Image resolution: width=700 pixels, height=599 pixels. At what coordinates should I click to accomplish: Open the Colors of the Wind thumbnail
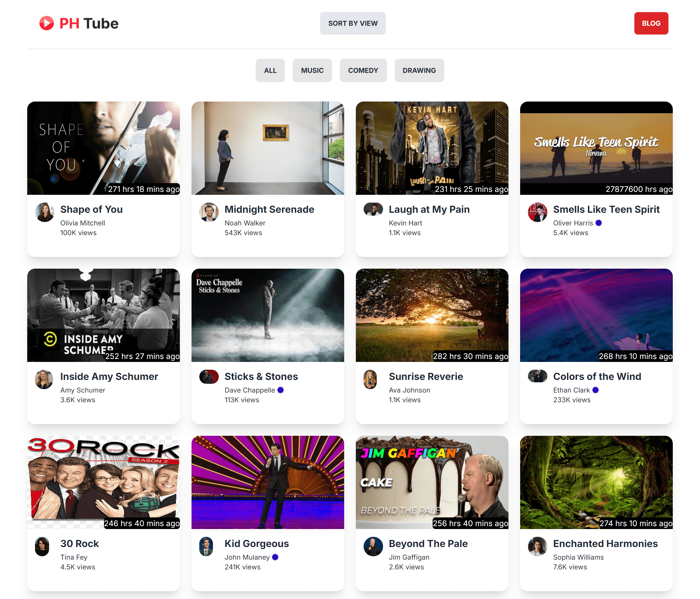[x=596, y=315]
